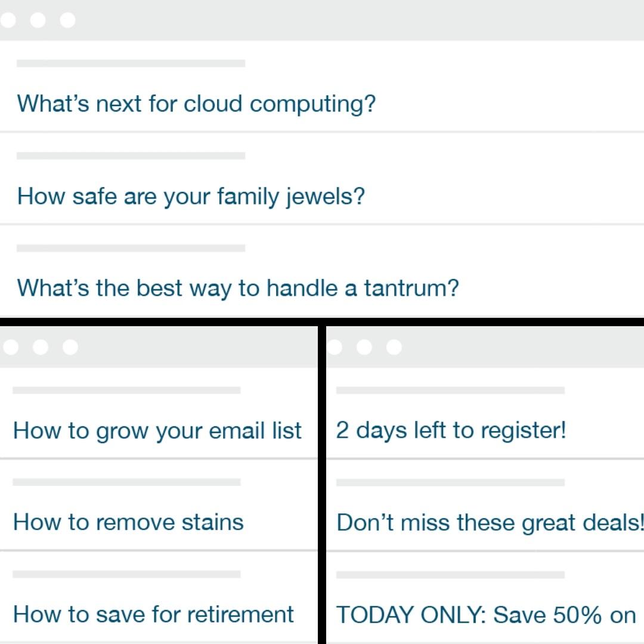Click the "How to remove stains" subject line
Viewport: 644px width, 644px height.
[128, 522]
